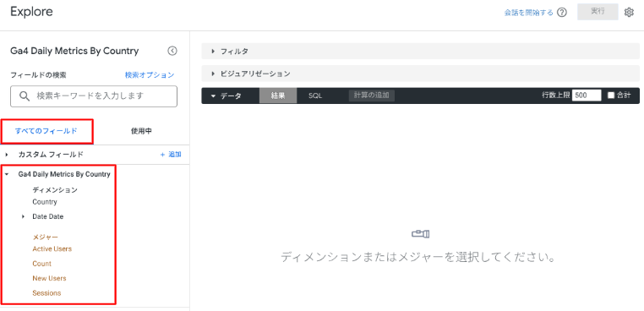
Task: Click the + 追加 custom field button
Action: [x=171, y=155]
